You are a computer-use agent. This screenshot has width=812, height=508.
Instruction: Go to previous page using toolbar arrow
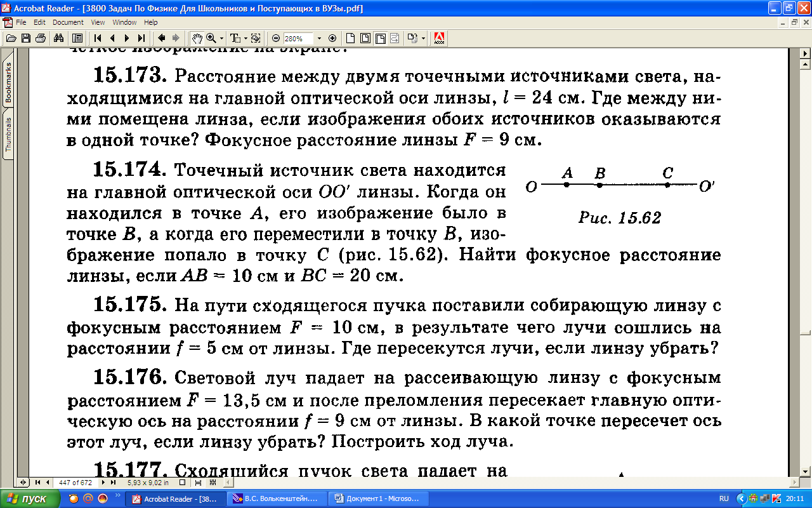tap(112, 38)
